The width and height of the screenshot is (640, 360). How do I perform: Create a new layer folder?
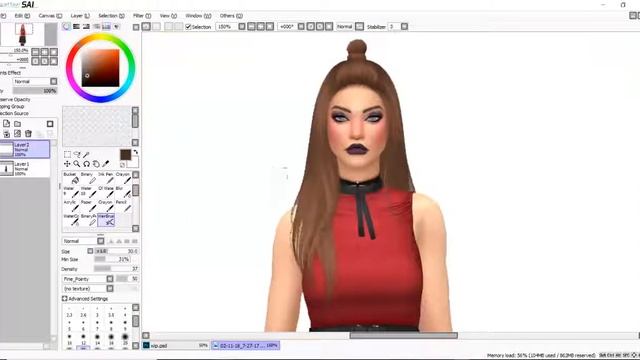point(18,124)
